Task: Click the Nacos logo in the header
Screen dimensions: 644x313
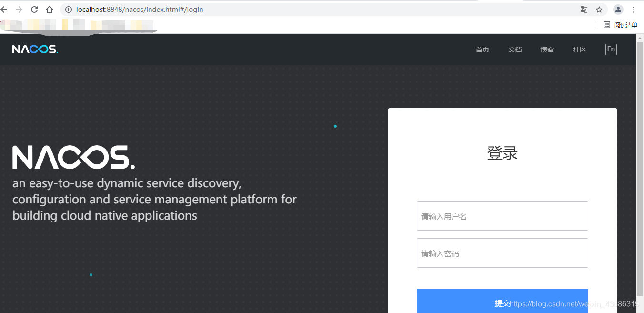Action: (x=35, y=49)
